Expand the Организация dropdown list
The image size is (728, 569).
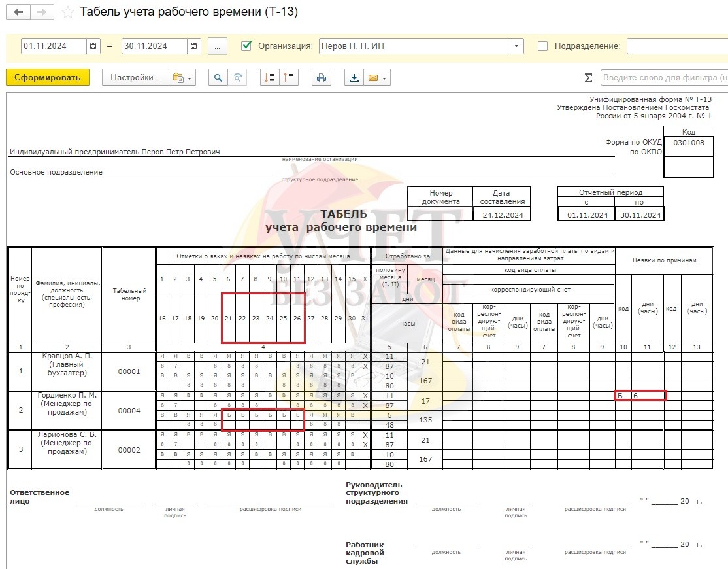pos(517,46)
